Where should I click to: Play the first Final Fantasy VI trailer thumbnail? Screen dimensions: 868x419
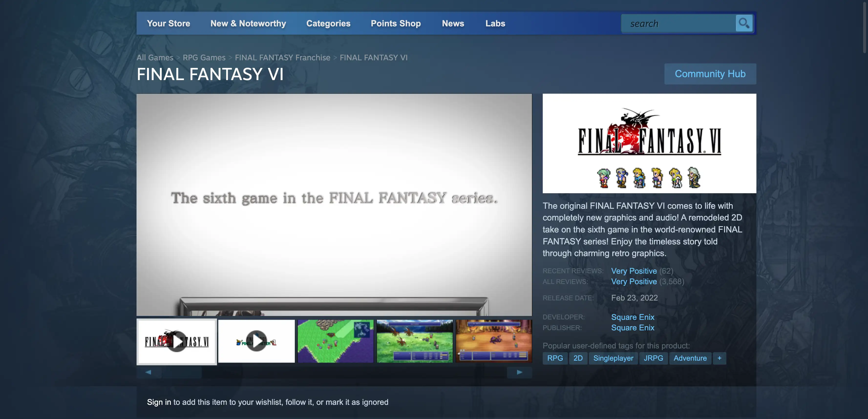[x=177, y=342]
